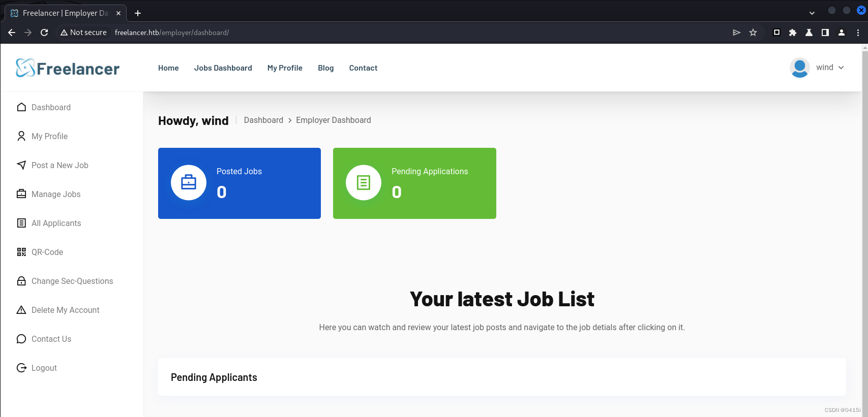Open My Profile in top navigation
868x417 pixels.
285,68
